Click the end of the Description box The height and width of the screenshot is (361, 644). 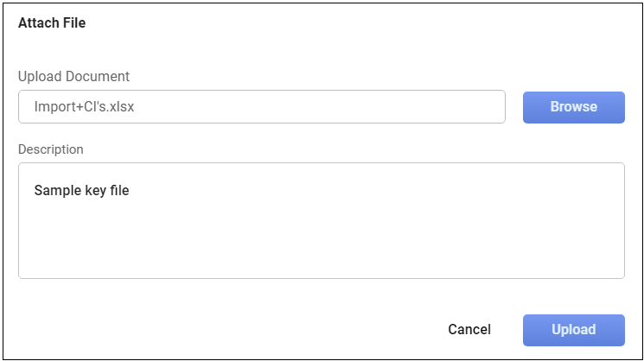pos(605,263)
